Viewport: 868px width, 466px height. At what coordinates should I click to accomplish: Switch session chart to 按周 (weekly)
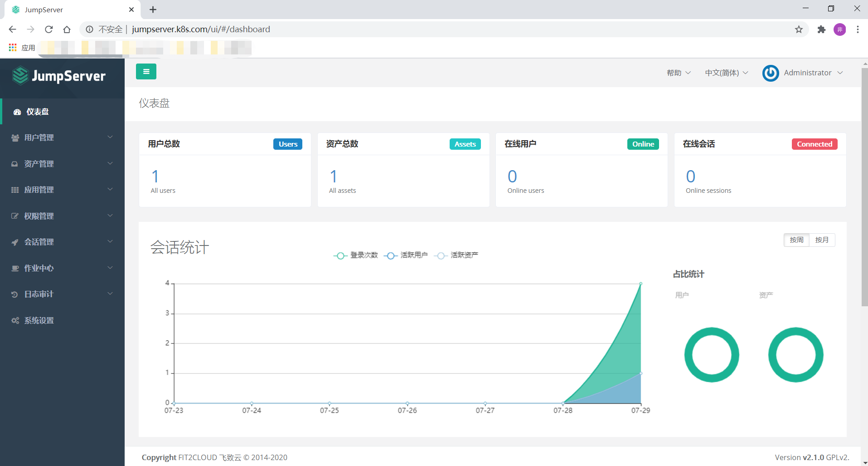pos(796,240)
